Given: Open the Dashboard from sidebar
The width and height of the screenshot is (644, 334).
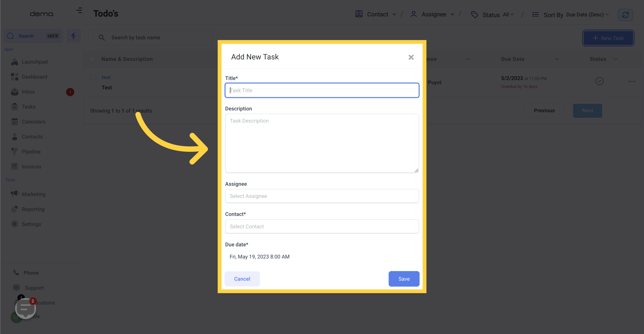Looking at the screenshot, I should tap(34, 77).
